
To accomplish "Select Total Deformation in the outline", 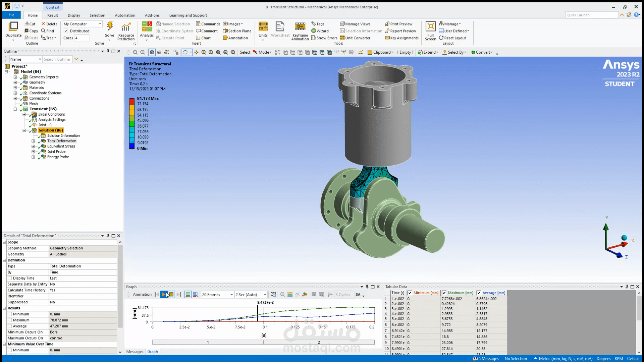I will click(62, 141).
